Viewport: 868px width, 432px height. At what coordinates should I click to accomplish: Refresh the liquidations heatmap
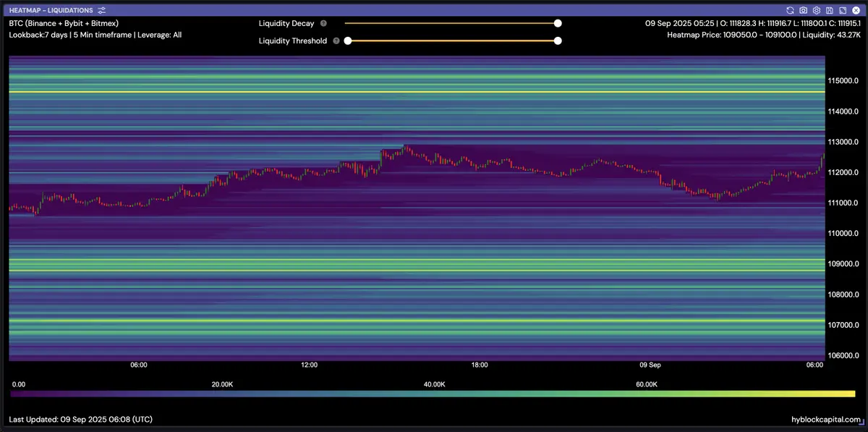point(791,10)
